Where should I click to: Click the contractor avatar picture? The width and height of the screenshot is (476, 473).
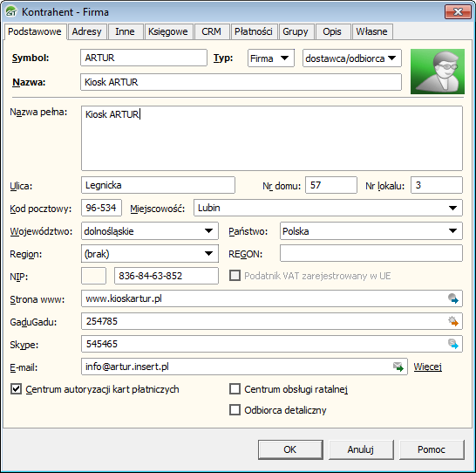437,72
